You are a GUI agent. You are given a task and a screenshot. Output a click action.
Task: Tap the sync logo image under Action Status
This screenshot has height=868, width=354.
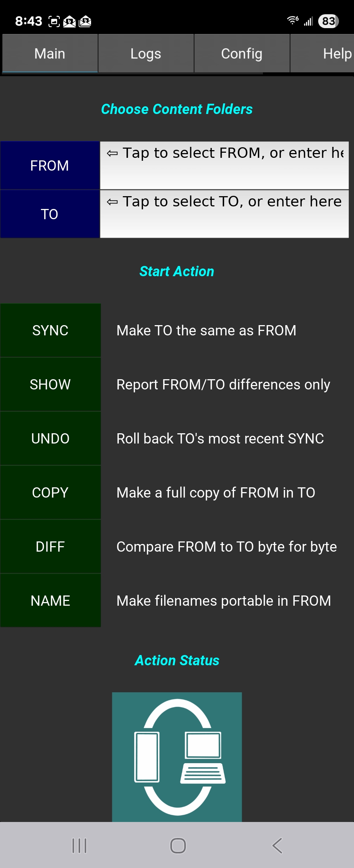tap(177, 757)
